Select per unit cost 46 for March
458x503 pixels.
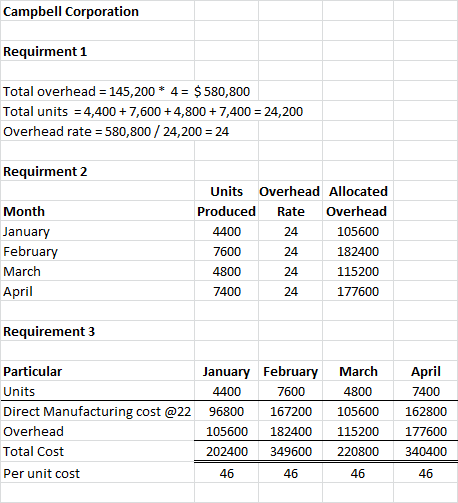click(358, 474)
